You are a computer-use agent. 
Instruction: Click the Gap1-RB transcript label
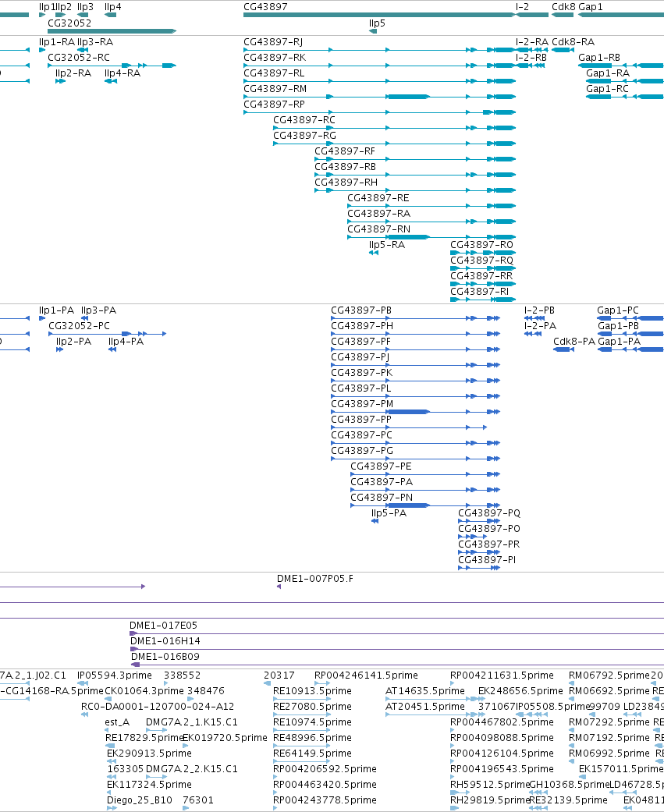click(x=599, y=58)
